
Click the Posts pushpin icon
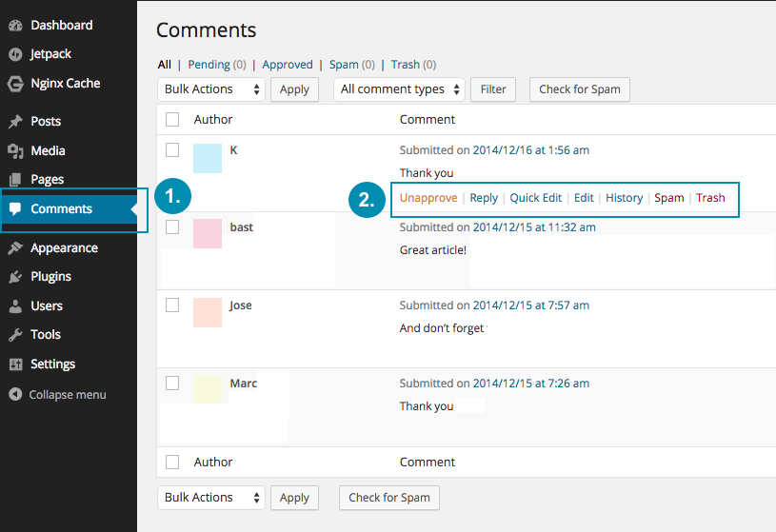pyautogui.click(x=15, y=122)
